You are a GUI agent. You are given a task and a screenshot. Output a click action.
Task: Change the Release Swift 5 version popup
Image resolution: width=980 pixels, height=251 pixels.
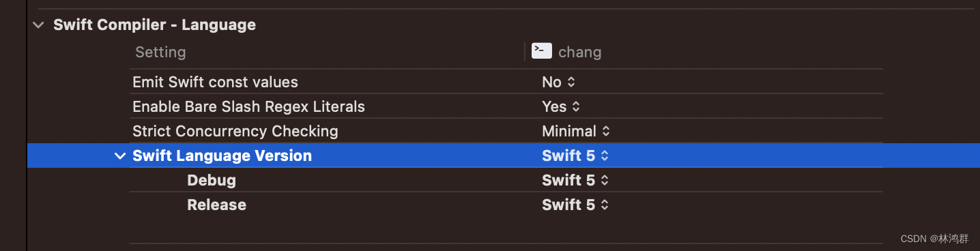tap(575, 205)
